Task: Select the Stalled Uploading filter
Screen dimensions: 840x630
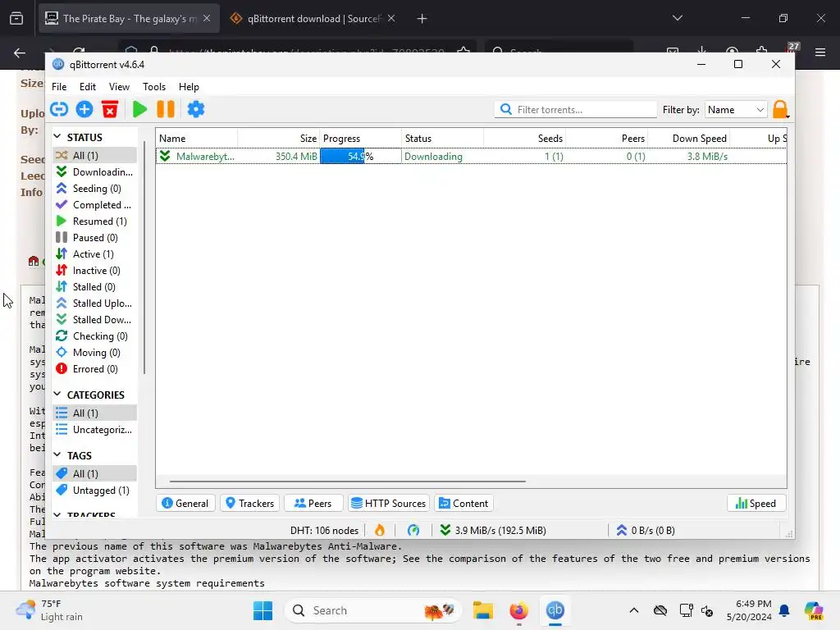Action: [95, 304]
